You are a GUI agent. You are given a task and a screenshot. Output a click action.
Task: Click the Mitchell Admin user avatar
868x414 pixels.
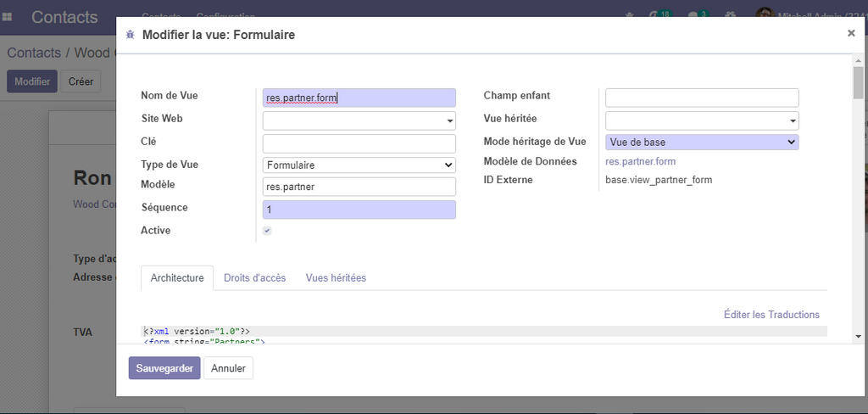764,16
